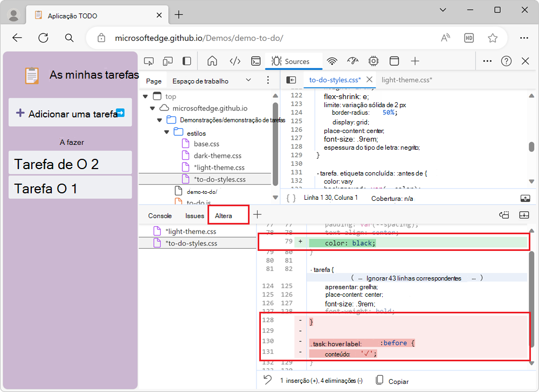Open the Performance gauge tool
The image size is (539, 392).
click(x=353, y=61)
